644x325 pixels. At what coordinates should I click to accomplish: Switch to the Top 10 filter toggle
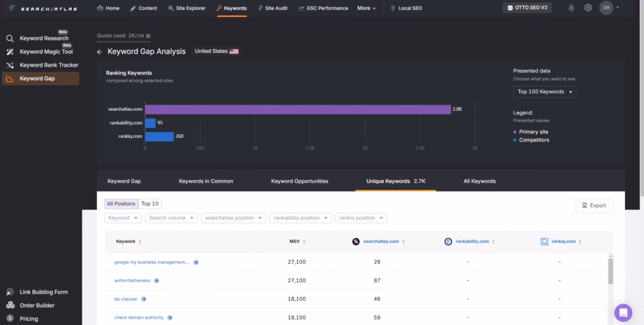(x=150, y=203)
